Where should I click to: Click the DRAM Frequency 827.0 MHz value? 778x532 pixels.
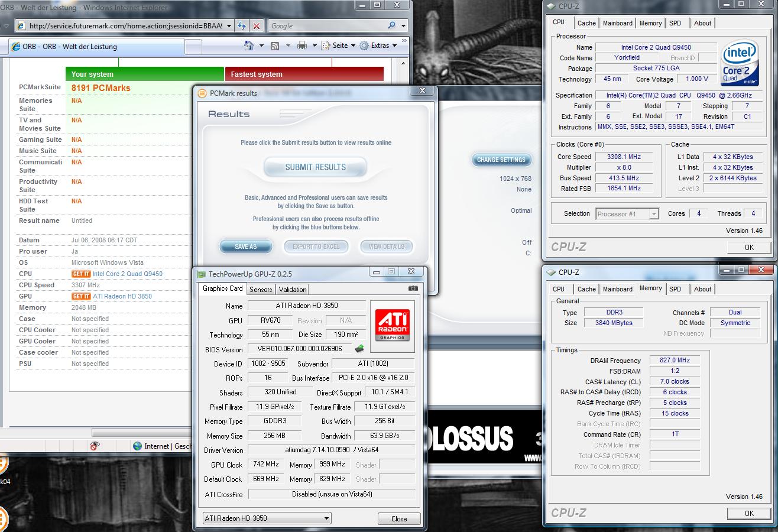click(674, 360)
